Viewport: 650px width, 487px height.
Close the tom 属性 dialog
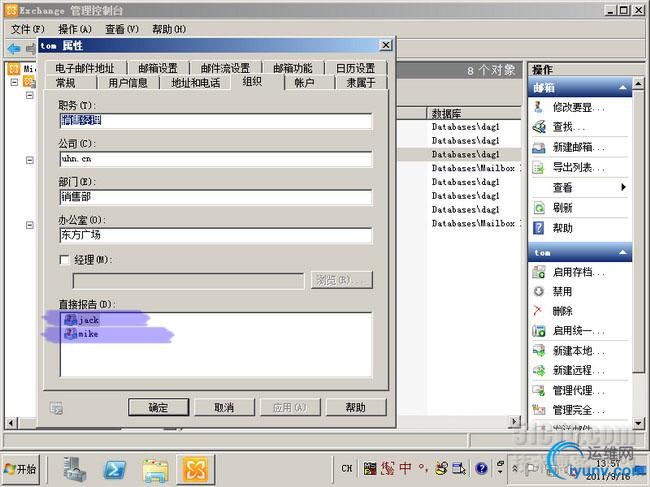click(x=386, y=45)
